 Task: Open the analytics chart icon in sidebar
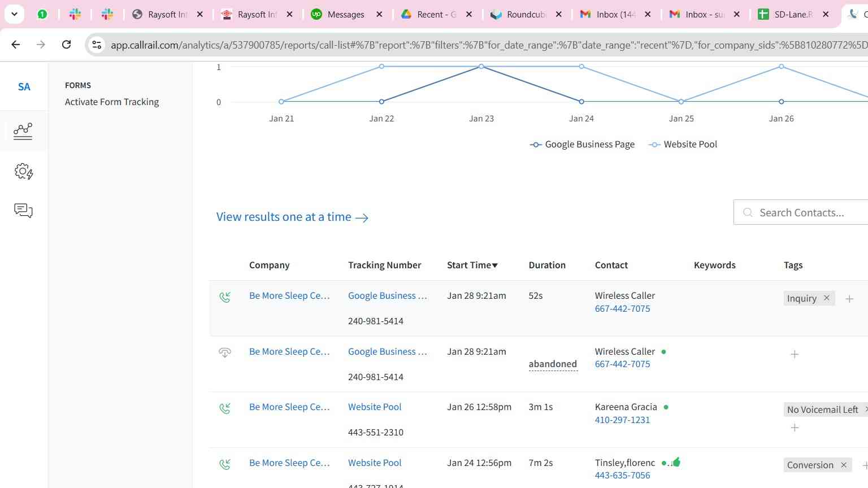click(x=23, y=131)
